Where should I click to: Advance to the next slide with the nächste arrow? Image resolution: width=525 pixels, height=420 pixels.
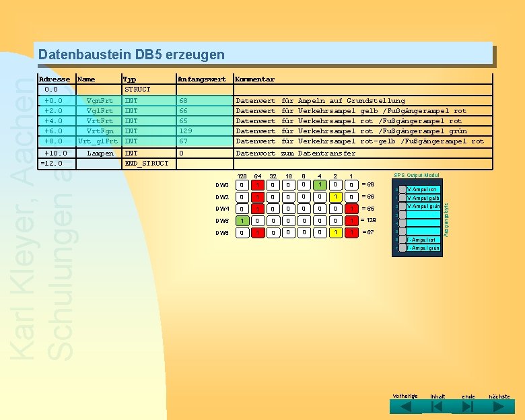pyautogui.click(x=499, y=407)
